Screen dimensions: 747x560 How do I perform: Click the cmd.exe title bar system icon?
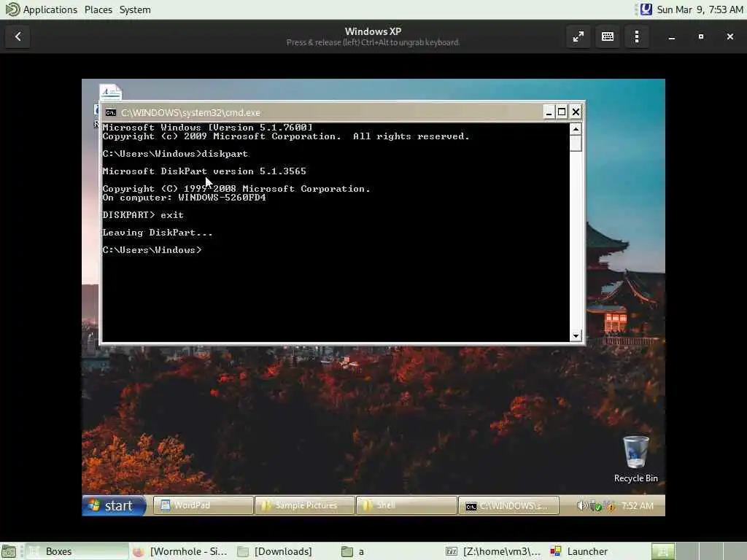pyautogui.click(x=111, y=112)
